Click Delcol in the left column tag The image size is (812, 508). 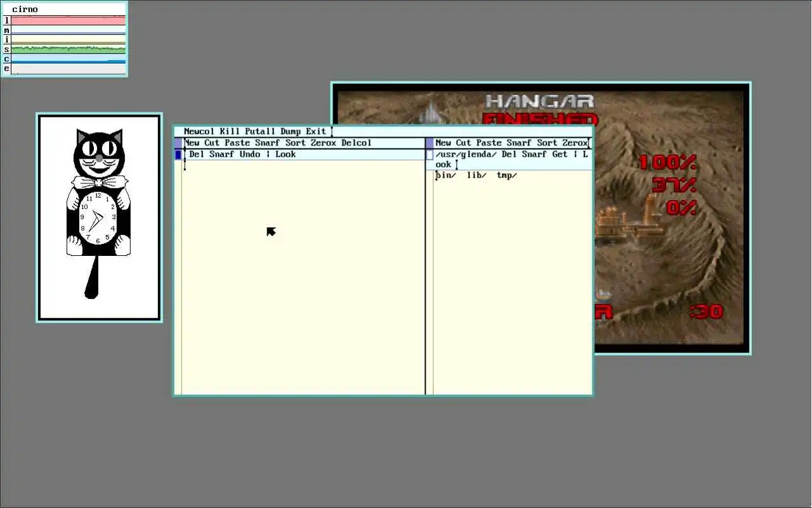(357, 143)
